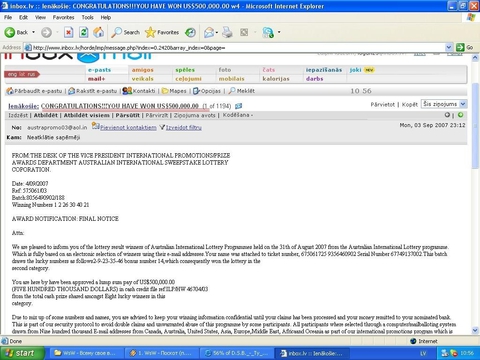Click Ziņojuma avots to view source
This screenshot has width=480, height=360.
click(x=194, y=115)
